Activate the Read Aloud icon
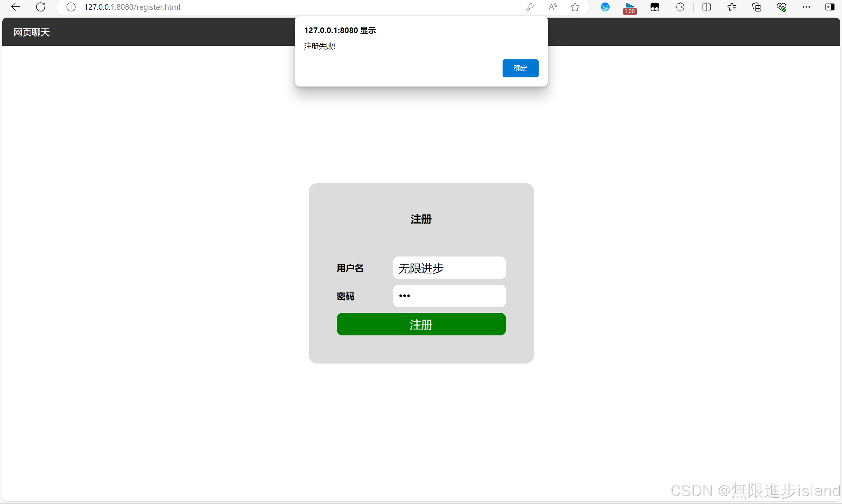Viewport: 842px width, 504px height. (x=553, y=7)
